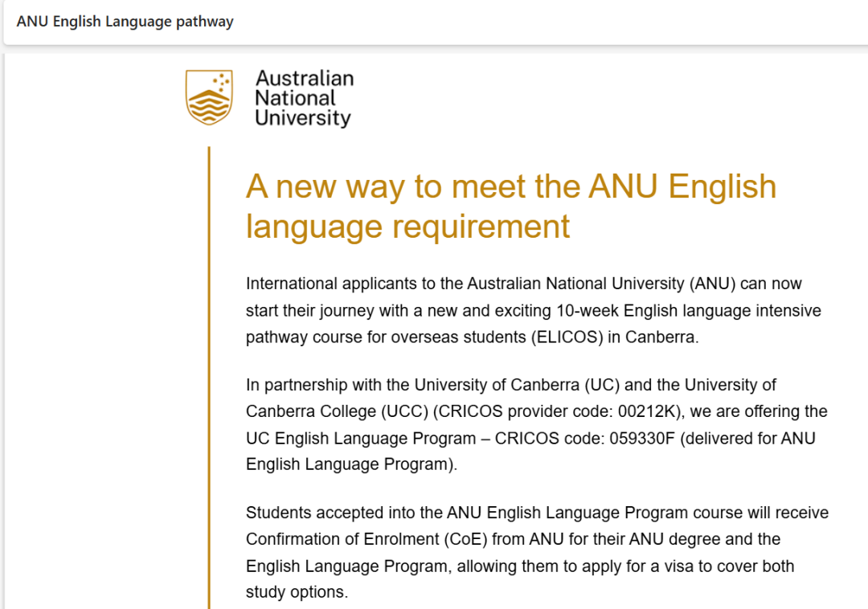Click the line 'English Language Program).'
Screen dimensions: 868x609
point(351,464)
